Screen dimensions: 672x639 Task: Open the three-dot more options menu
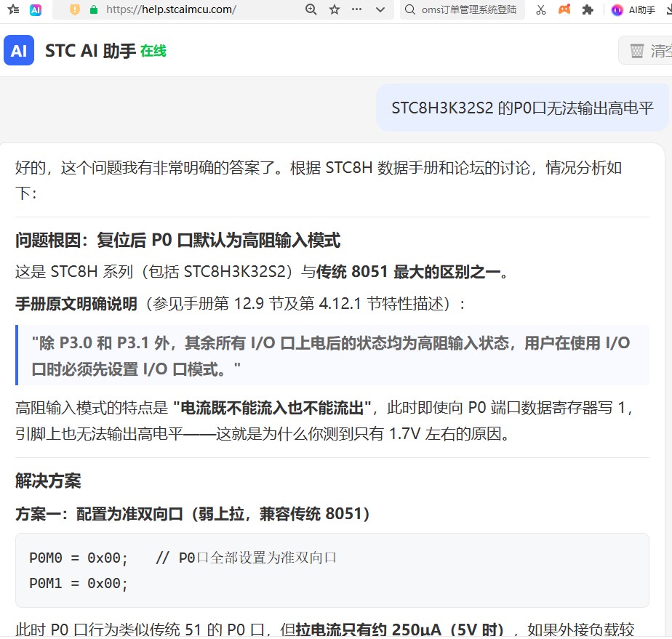tap(356, 9)
